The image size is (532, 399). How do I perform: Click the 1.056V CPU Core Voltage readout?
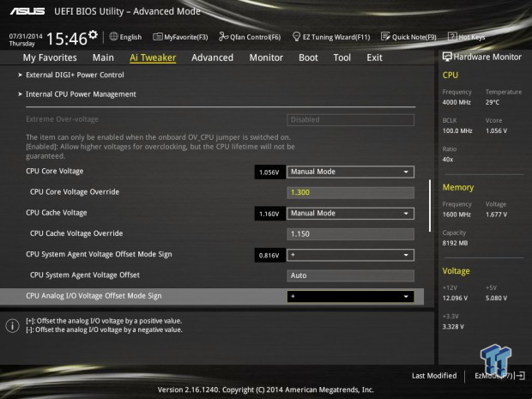[269, 172]
